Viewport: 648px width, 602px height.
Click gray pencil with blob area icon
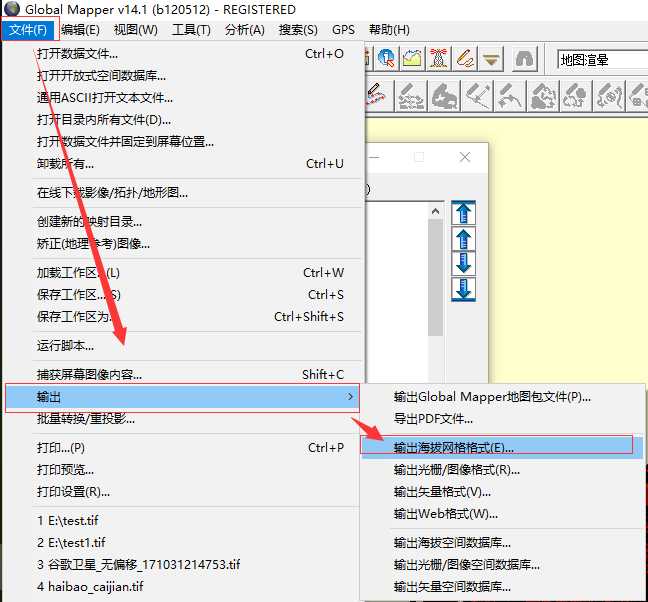543,96
